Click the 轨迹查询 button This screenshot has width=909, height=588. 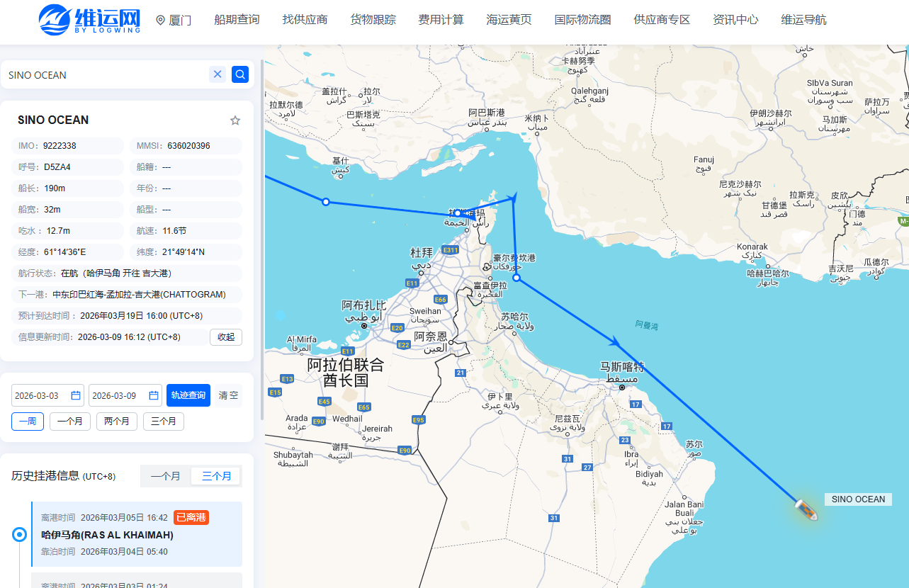[x=188, y=395]
